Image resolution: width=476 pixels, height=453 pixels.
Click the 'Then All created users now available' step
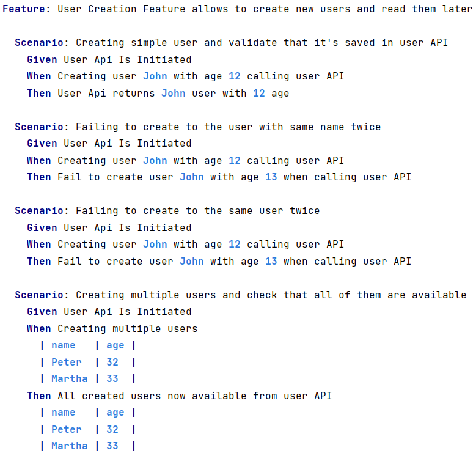[x=179, y=396]
